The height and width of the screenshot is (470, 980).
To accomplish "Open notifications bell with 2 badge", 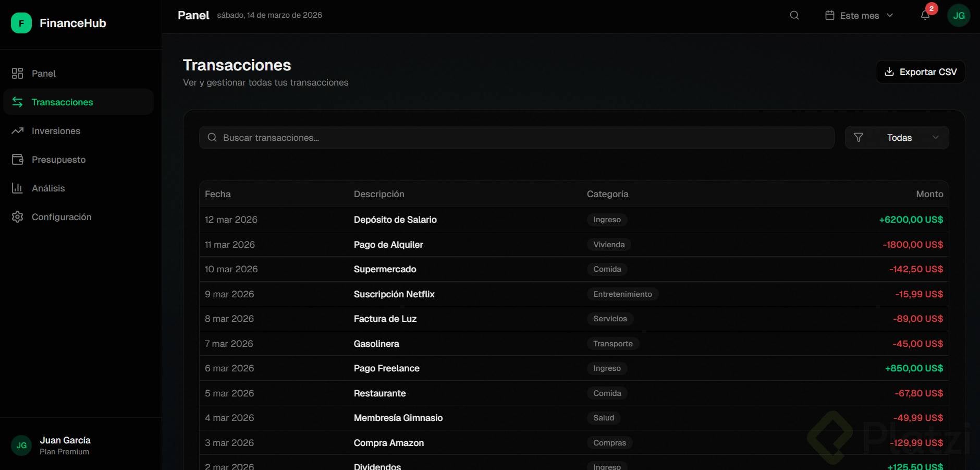I will tap(926, 15).
